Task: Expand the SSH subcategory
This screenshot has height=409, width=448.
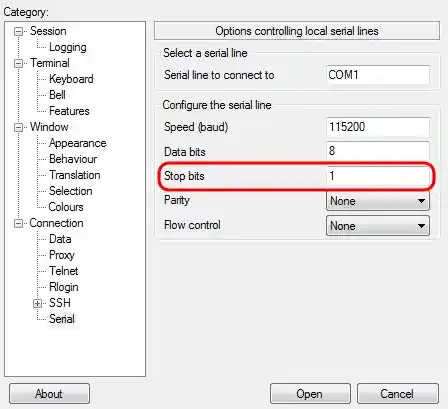Action: coord(37,303)
